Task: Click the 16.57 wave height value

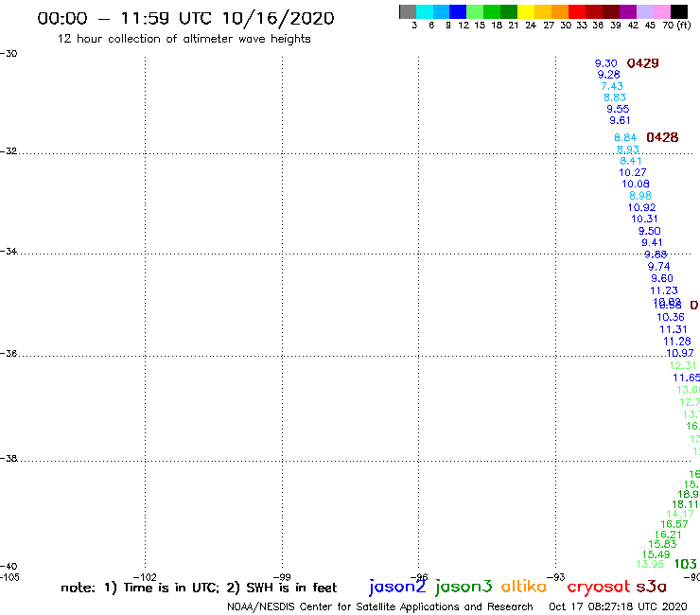Action: pyautogui.click(x=674, y=524)
